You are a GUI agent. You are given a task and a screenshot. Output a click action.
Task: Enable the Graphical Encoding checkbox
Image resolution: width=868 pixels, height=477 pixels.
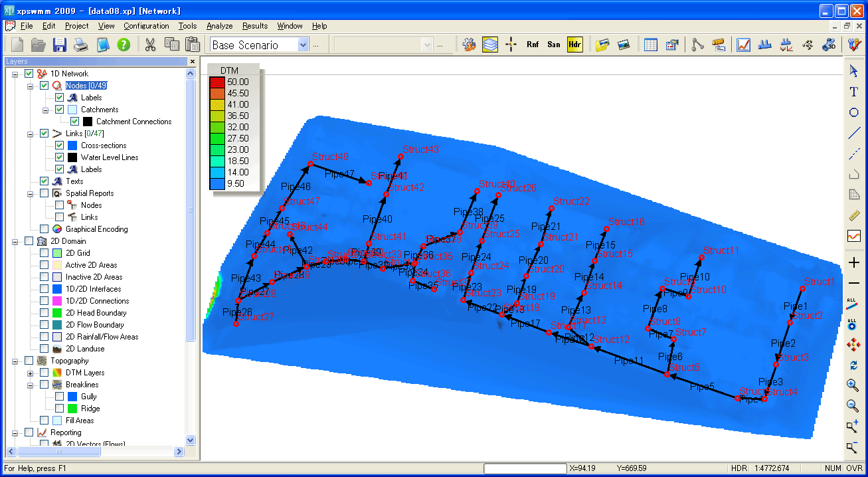(x=44, y=229)
